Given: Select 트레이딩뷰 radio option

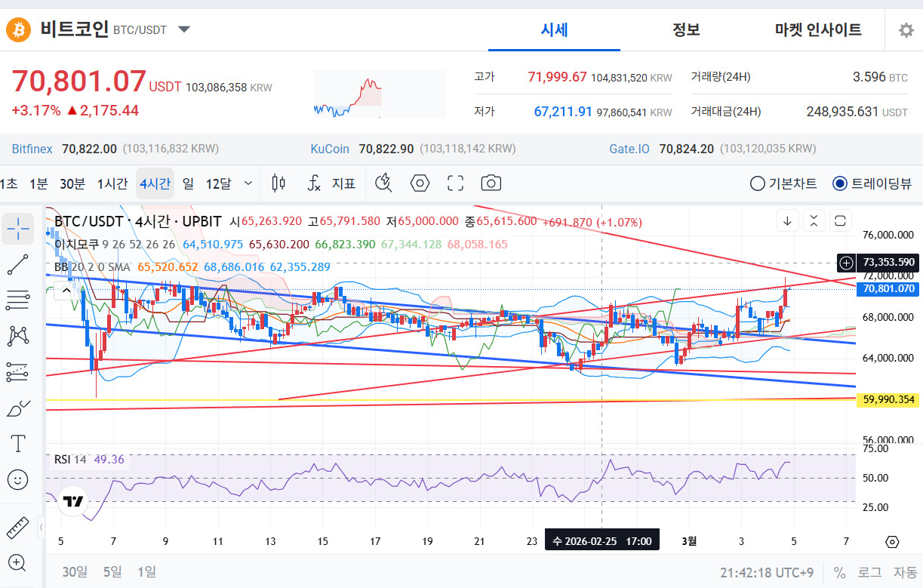Looking at the screenshot, I should 872,183.
